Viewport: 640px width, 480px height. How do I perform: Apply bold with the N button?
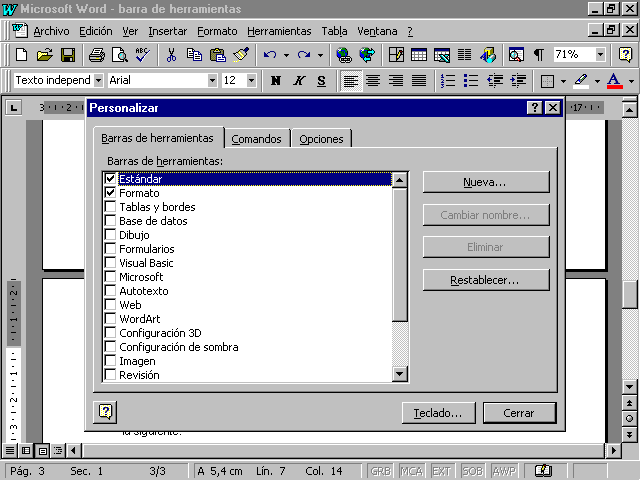point(276,80)
